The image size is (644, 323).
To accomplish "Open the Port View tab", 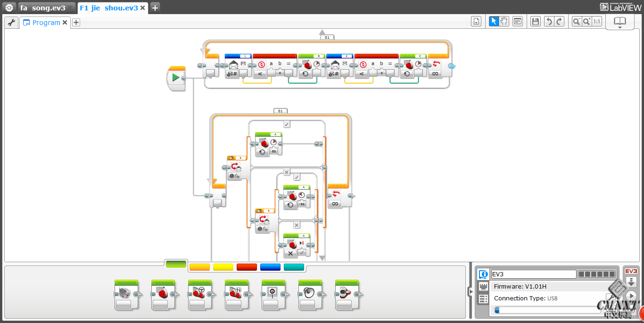I will (x=483, y=287).
